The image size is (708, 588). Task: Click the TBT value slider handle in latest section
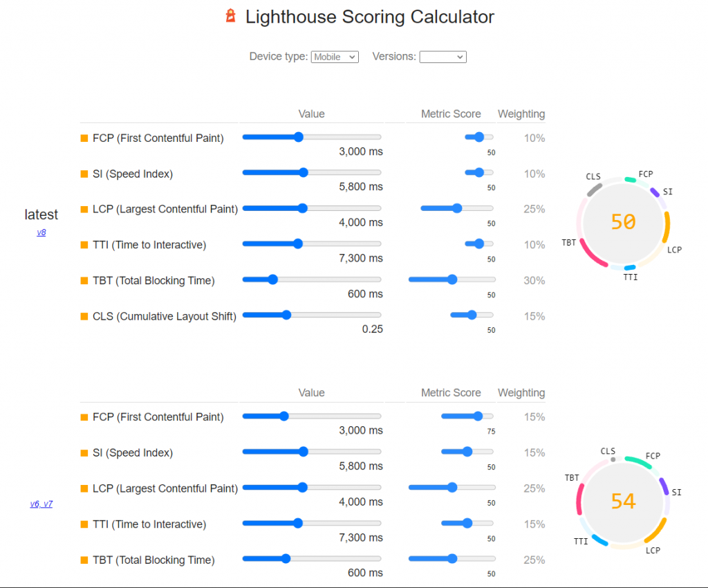coord(272,279)
